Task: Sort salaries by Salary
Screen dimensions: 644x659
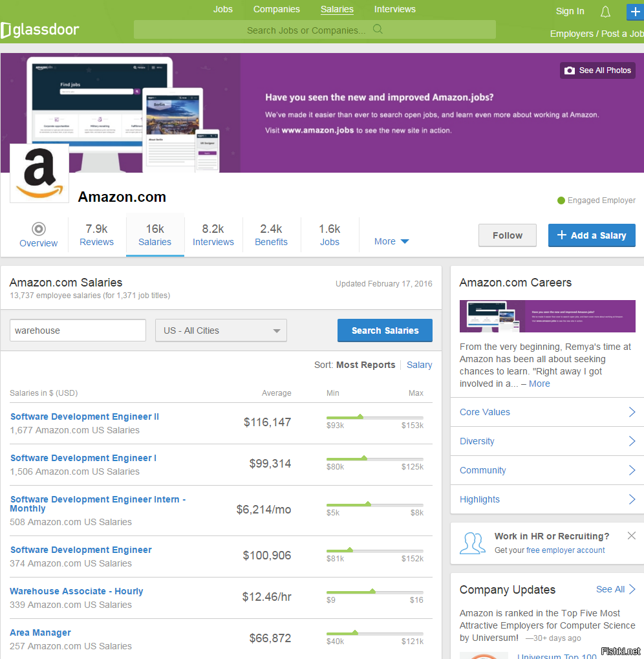Action: (x=419, y=365)
